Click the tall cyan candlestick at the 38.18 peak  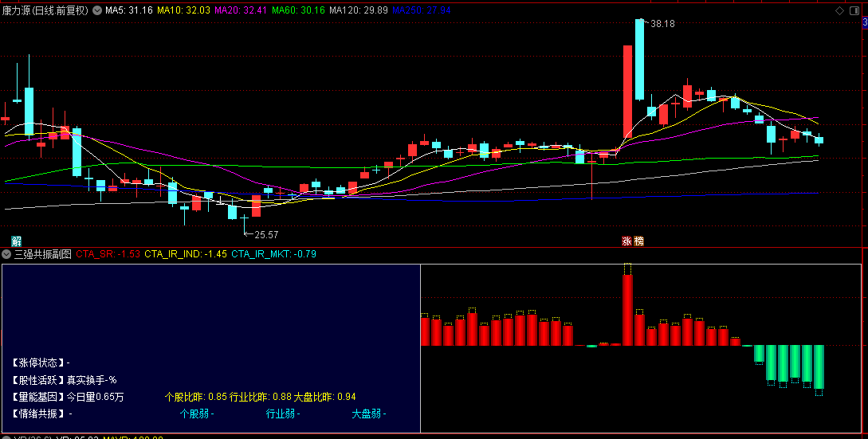[x=639, y=59]
